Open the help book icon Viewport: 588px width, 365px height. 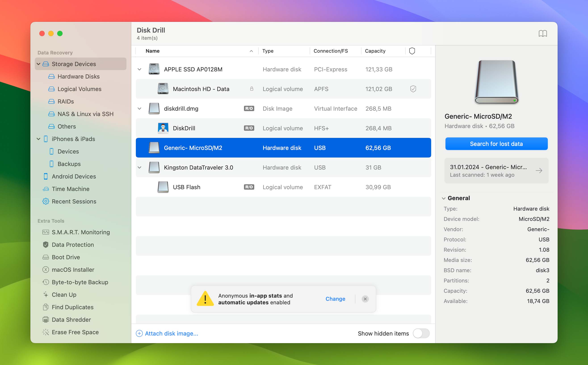click(x=543, y=33)
